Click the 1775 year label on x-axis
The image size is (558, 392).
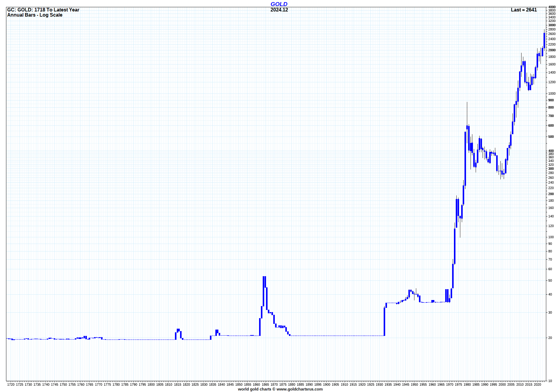(107, 384)
